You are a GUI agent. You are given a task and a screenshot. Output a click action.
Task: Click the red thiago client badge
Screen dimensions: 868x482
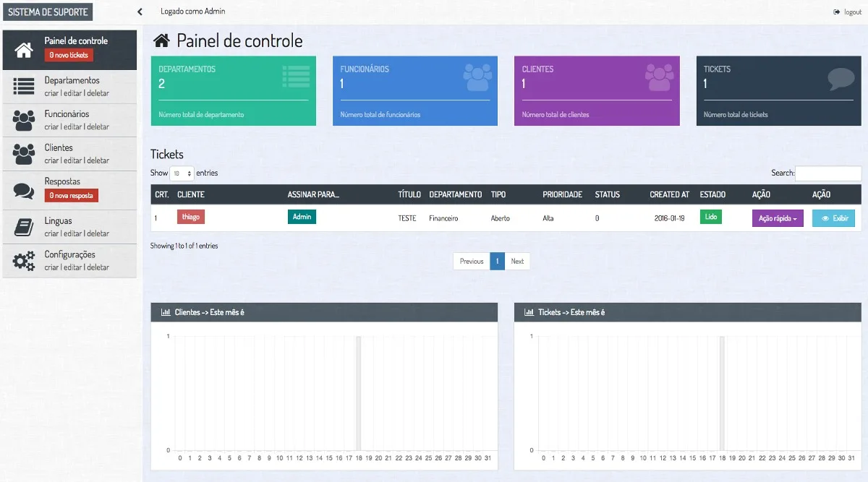click(191, 217)
